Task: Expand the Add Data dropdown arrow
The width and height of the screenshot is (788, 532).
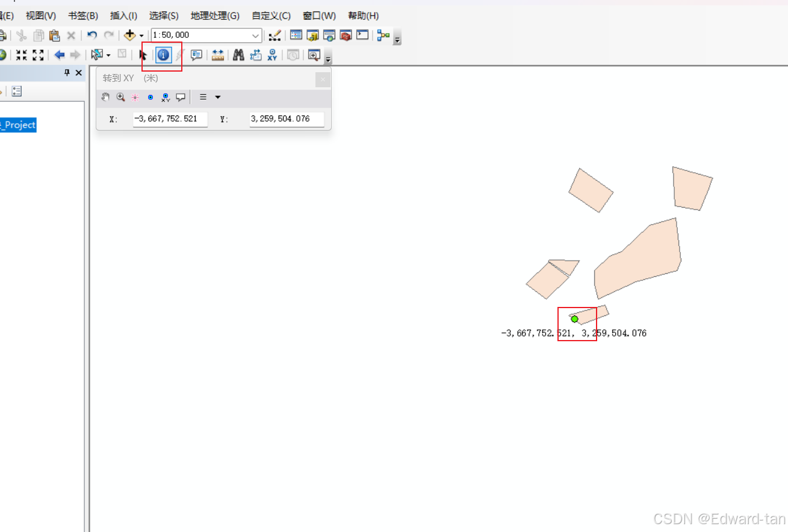Action: (141, 36)
